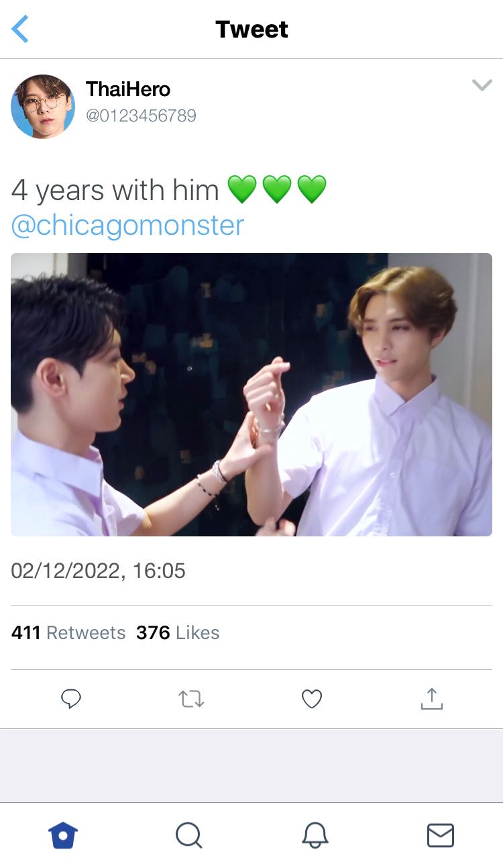
Task: Tap the @0123456789 handle
Action: [141, 116]
